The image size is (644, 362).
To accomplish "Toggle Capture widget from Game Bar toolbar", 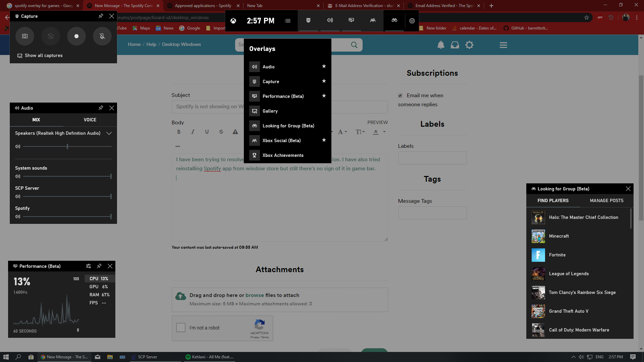I will 308,20.
